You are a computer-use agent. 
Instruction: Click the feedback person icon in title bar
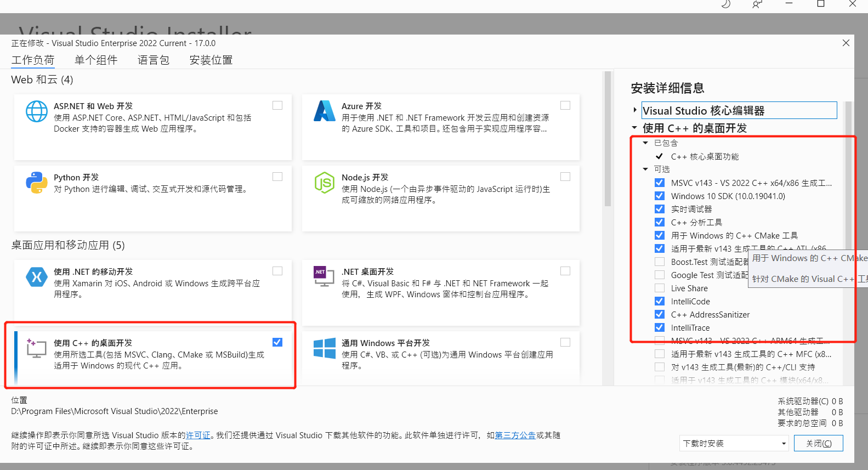(757, 4)
